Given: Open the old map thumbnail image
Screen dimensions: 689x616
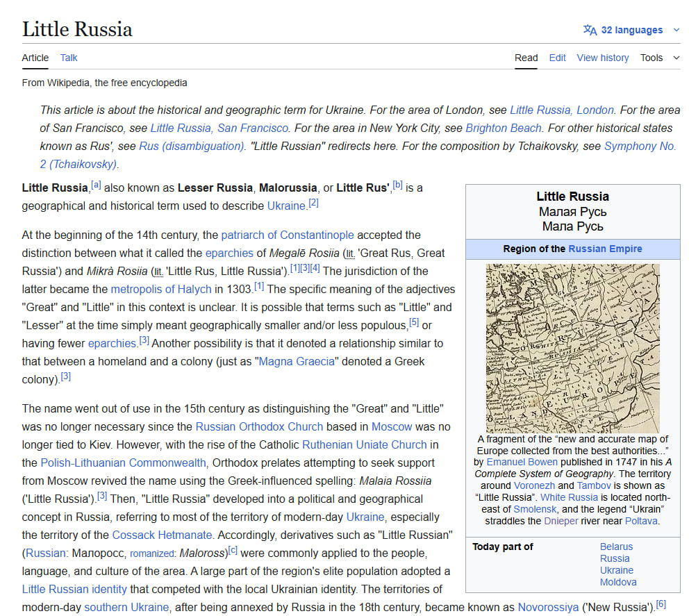Looking at the screenshot, I should click(572, 348).
